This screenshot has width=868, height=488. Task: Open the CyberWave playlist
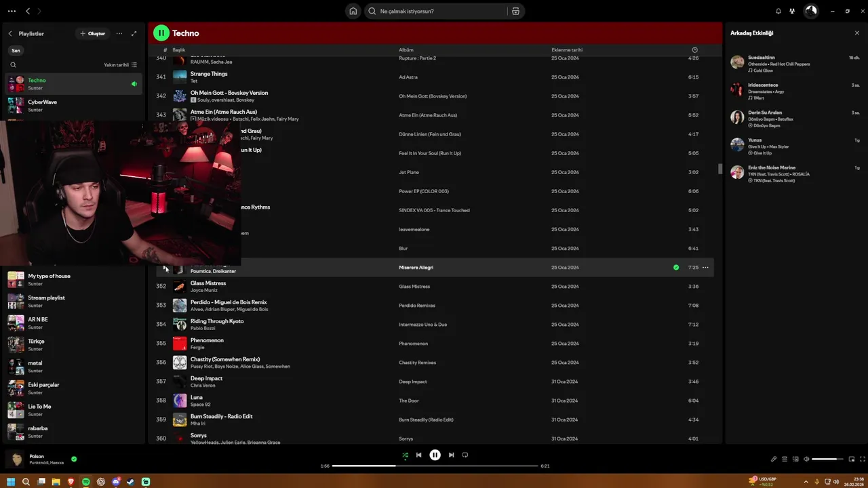click(x=74, y=106)
